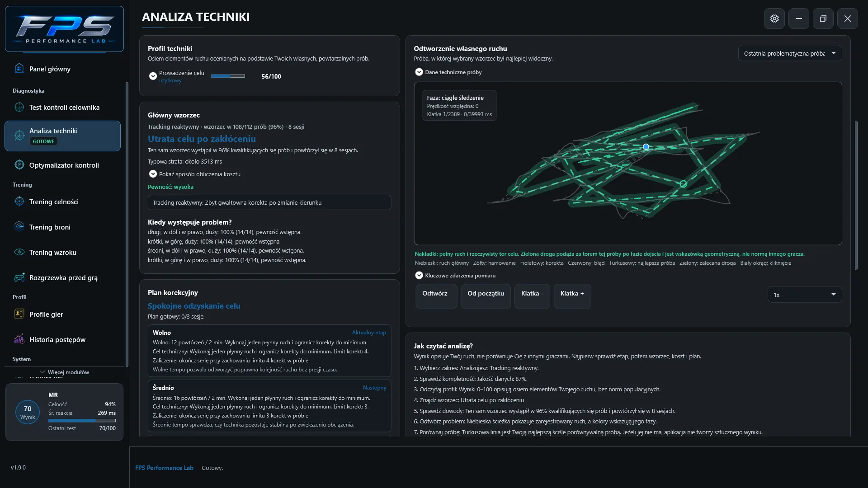
Task: Open Trening broni menu item
Action: 62,227
